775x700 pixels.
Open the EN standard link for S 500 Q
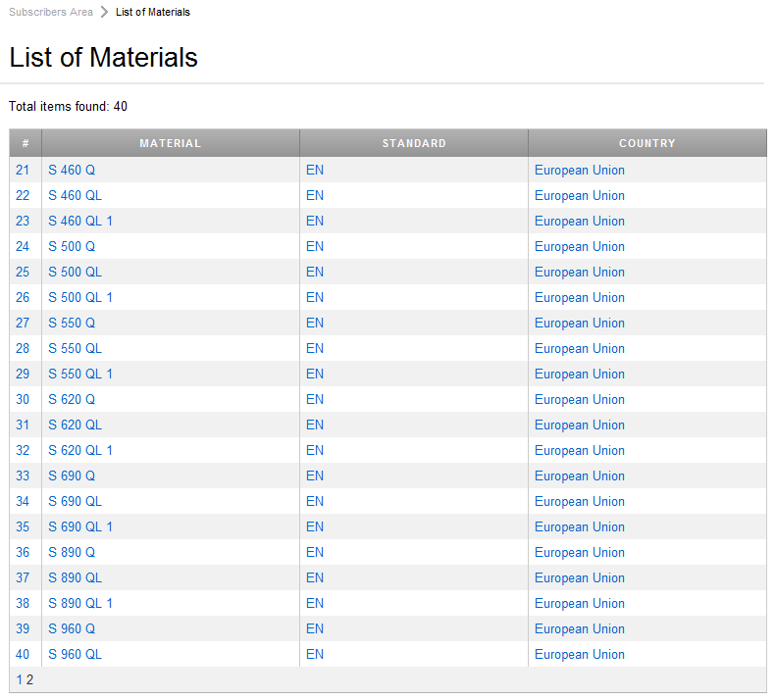(x=315, y=246)
